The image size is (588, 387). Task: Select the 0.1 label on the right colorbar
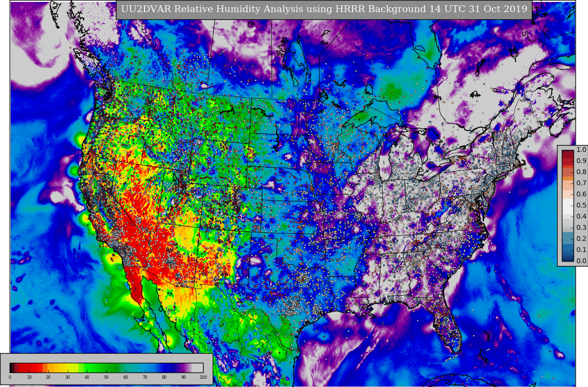[581, 250]
